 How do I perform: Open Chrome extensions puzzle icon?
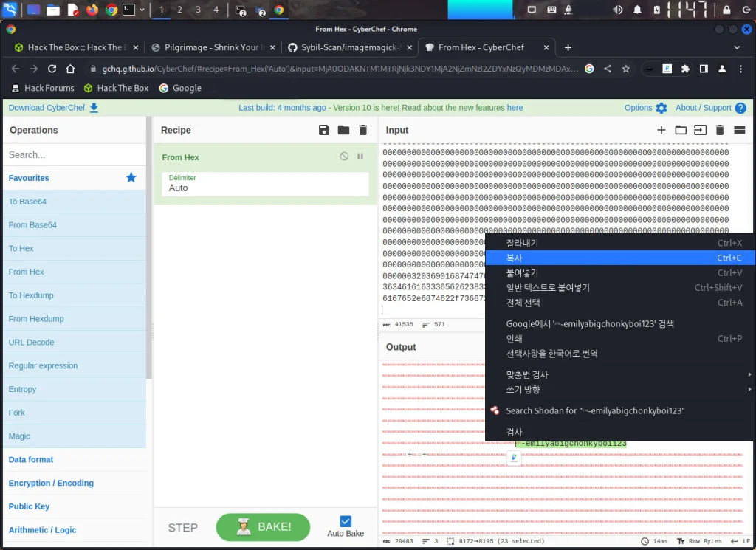685,69
